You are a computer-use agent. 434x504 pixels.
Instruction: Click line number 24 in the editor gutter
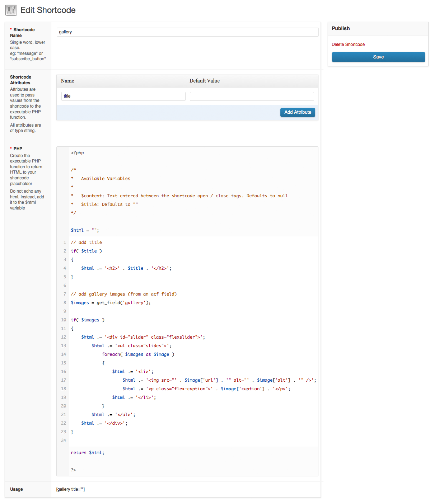tap(64, 441)
